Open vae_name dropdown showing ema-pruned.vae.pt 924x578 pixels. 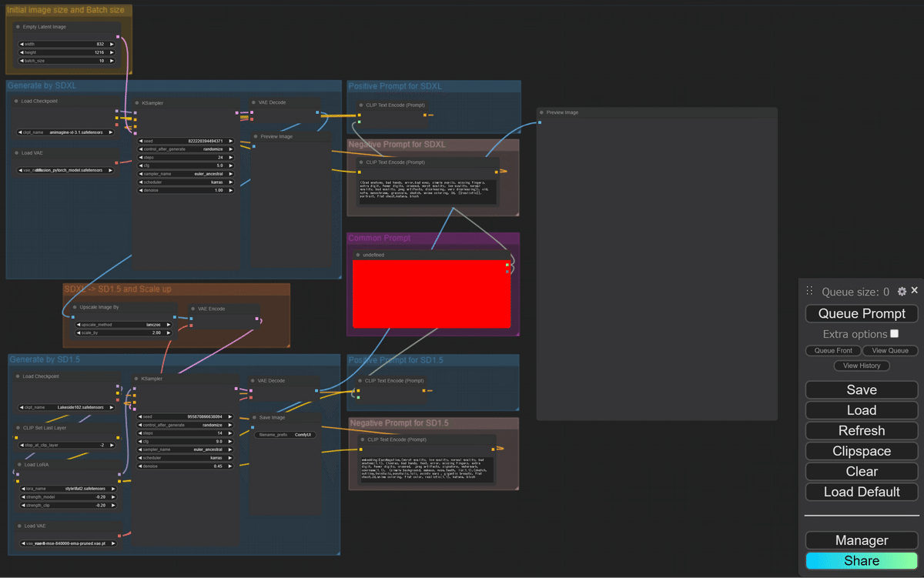pyautogui.click(x=67, y=543)
